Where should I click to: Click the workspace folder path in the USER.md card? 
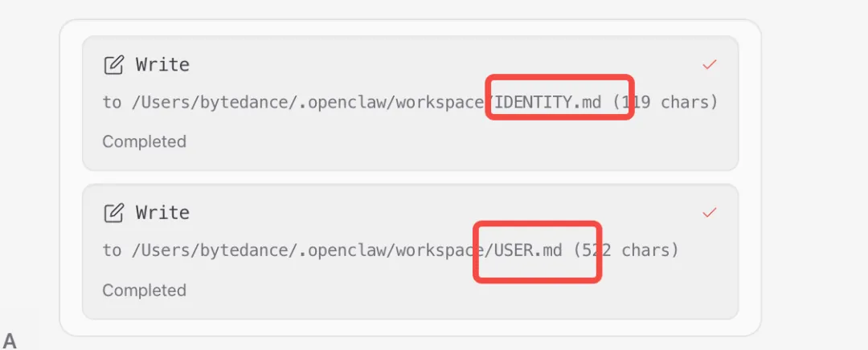click(x=440, y=250)
